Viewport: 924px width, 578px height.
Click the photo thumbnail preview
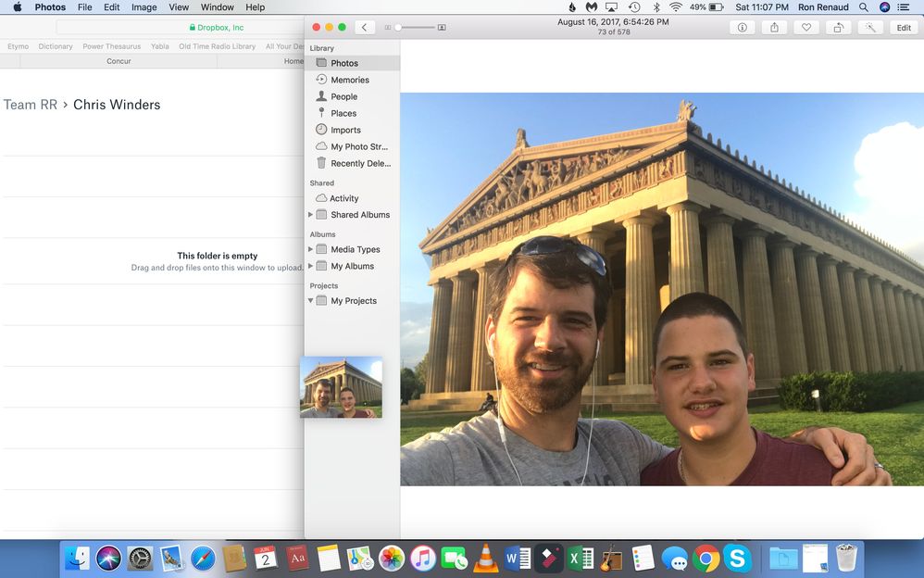point(341,386)
